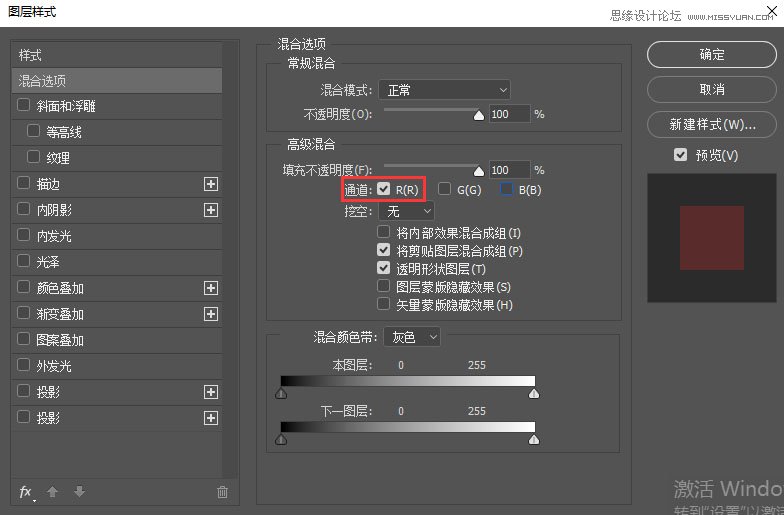Enable the 光泽 checkbox
Viewport: 784px width, 515px height.
pos(24,261)
